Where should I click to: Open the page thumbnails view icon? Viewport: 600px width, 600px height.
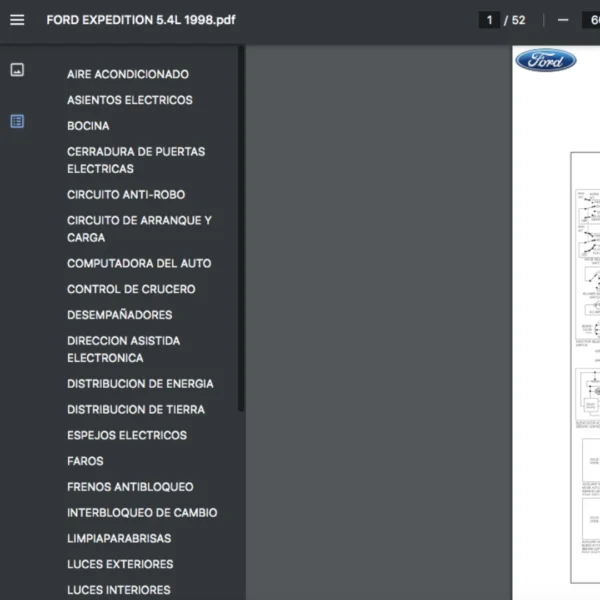(17, 70)
